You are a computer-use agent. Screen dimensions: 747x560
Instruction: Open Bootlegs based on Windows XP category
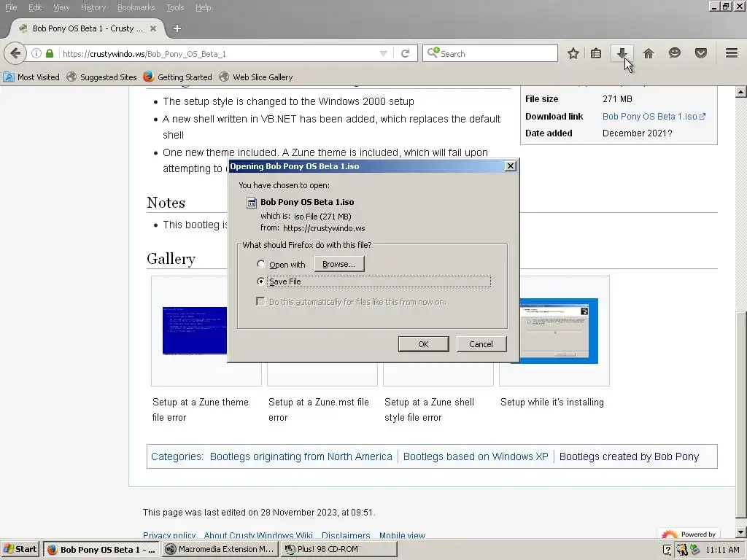[476, 456]
